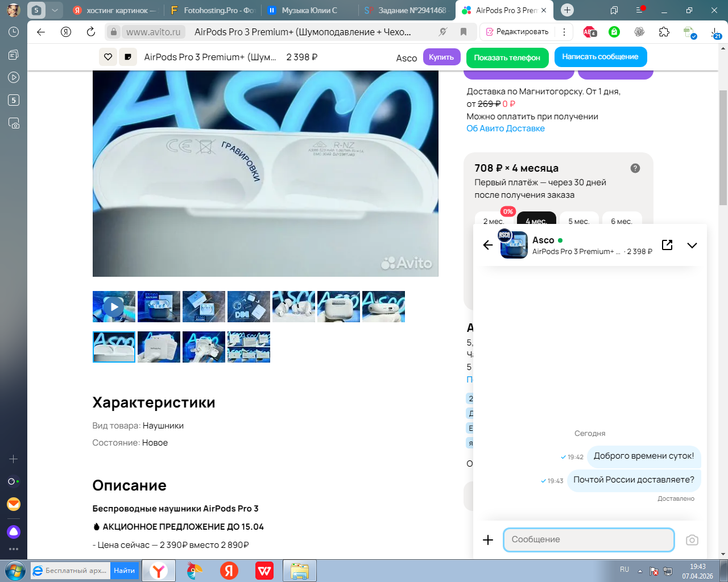Viewport: 728px width, 582px height.
Task: Click the Написать сообщение button
Action: coord(601,57)
